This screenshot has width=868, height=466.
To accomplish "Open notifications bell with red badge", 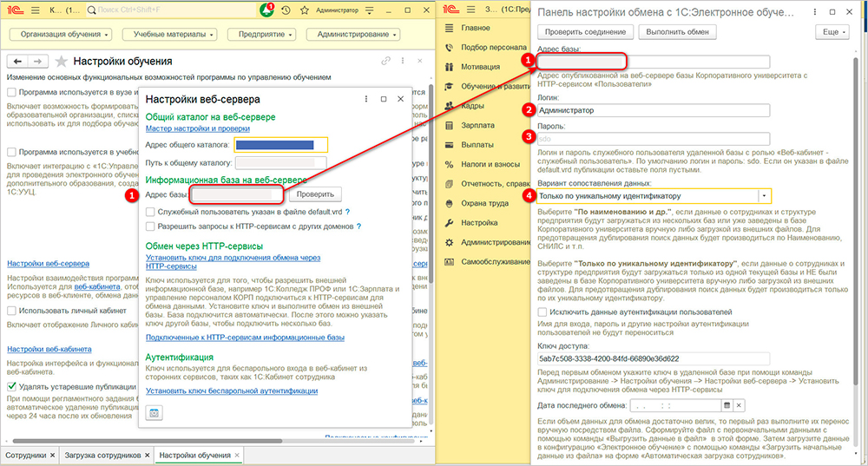I will click(266, 10).
